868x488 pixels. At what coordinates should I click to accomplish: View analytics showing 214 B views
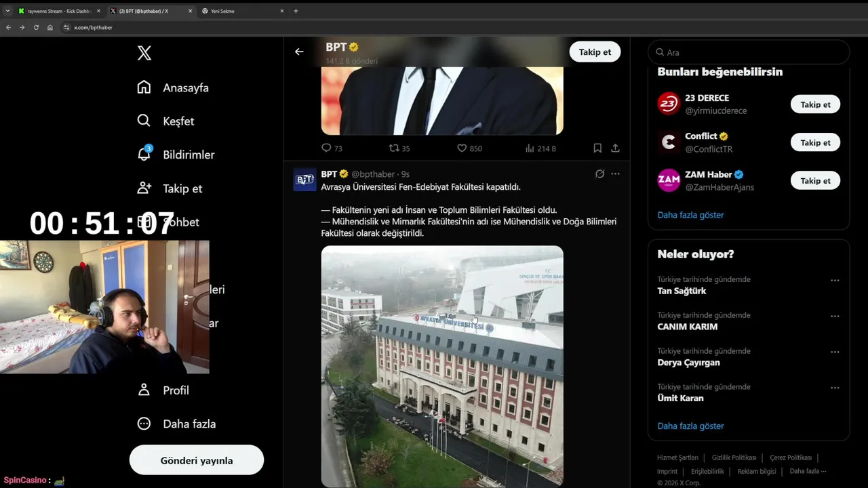pos(540,148)
